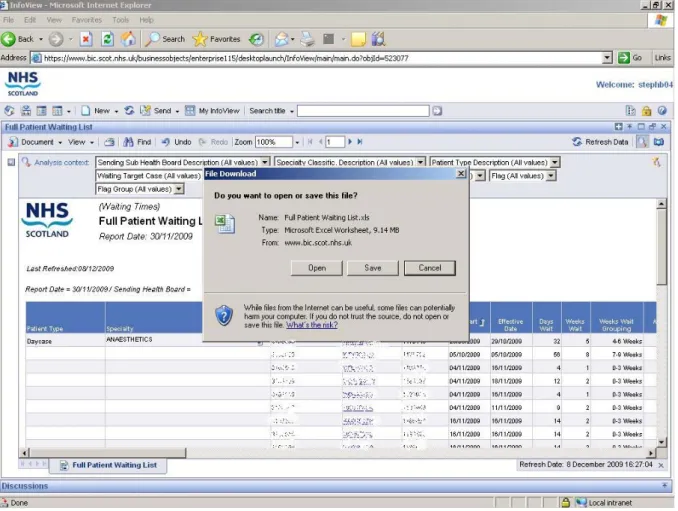This screenshot has width=678, height=511.
Task: Expand Sending Sub Health Board Description dropdown
Action: 265,163
